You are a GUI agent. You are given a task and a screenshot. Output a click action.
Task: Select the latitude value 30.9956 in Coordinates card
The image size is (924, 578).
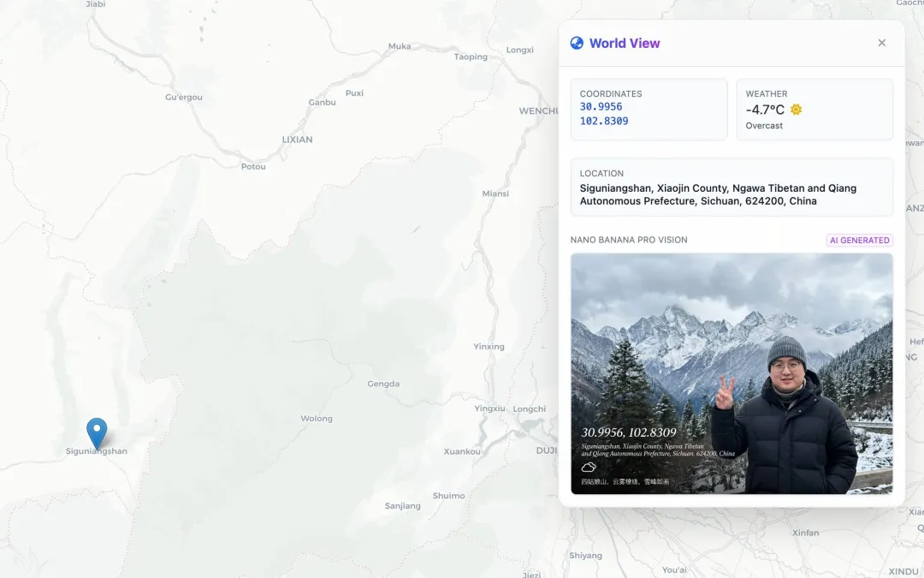click(x=601, y=107)
